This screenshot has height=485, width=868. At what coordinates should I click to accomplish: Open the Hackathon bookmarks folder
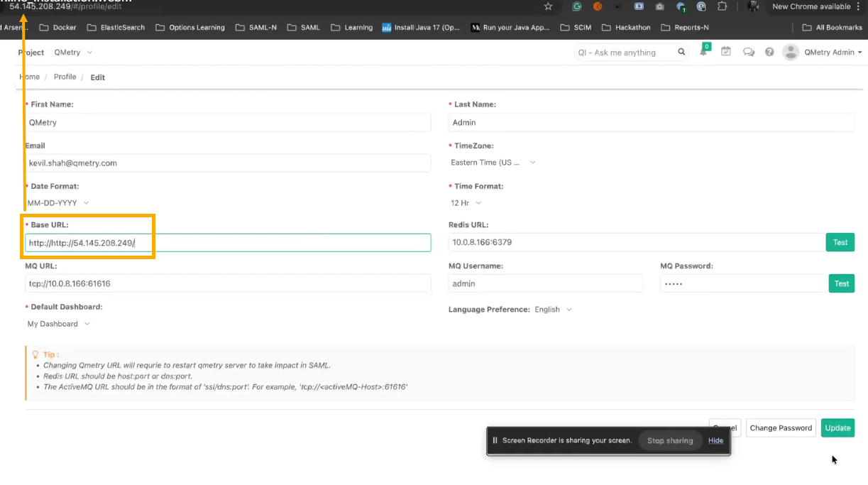coord(626,28)
